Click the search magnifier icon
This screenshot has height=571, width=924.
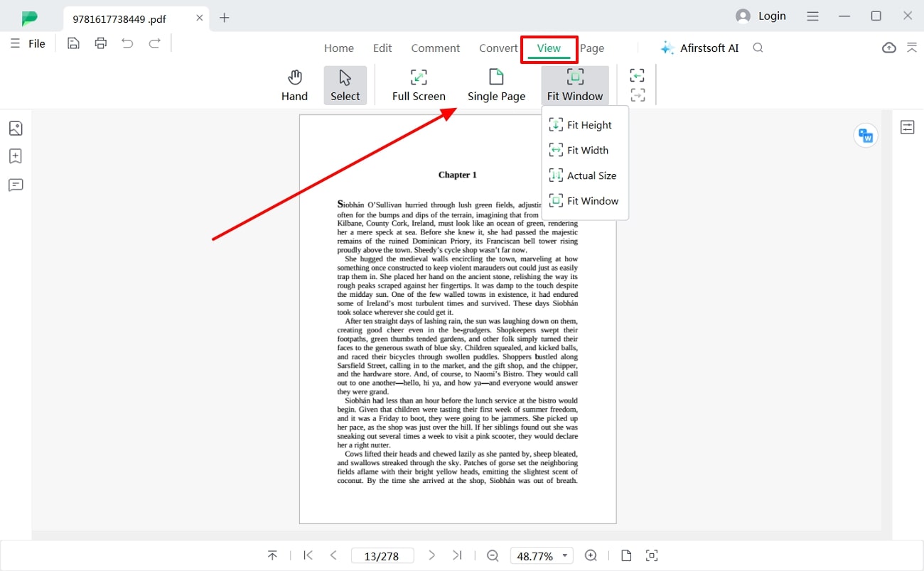click(758, 48)
